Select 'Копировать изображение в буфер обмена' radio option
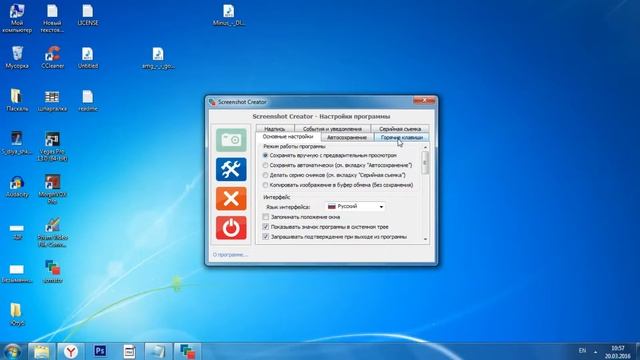The width and height of the screenshot is (640, 360). pos(266,185)
